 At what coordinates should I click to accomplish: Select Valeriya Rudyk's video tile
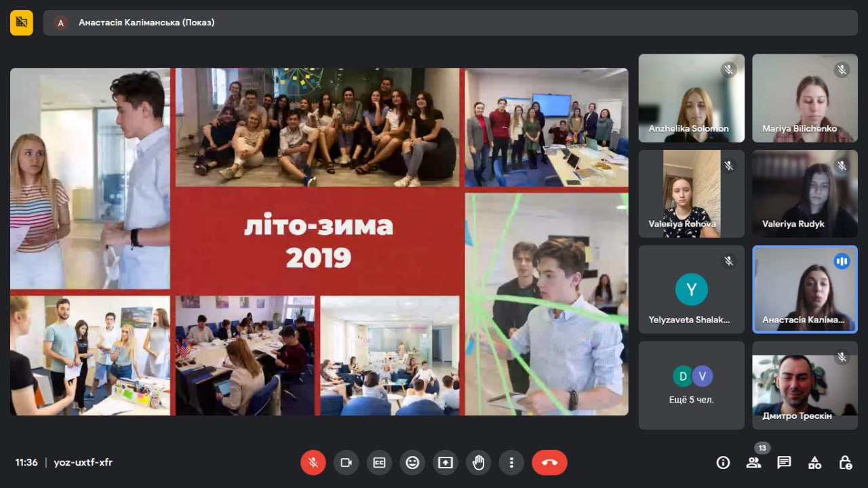point(805,194)
